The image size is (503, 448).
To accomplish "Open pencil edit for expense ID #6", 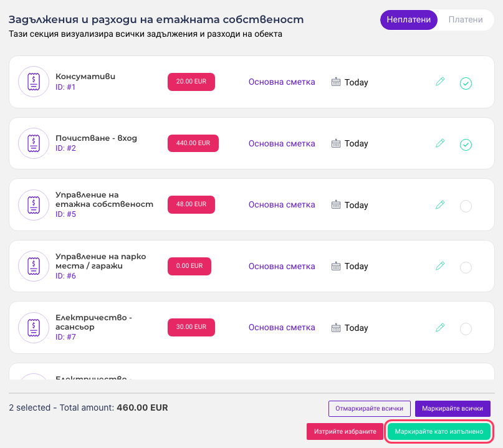I will coord(440,266).
